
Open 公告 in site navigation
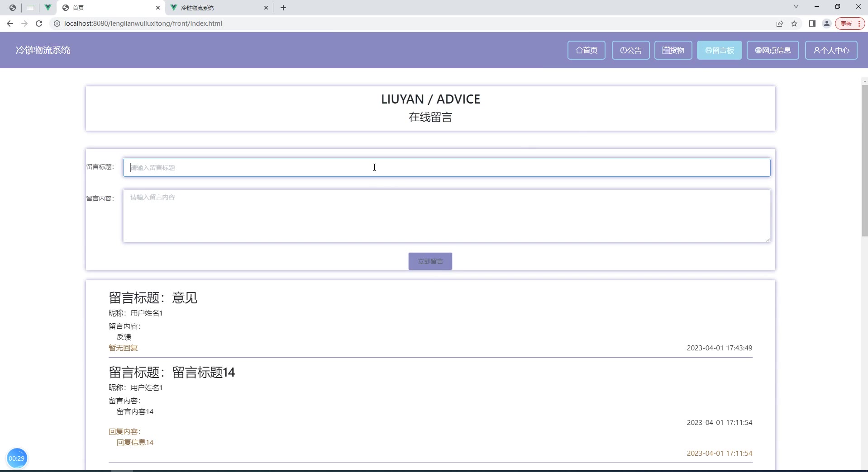click(x=631, y=50)
